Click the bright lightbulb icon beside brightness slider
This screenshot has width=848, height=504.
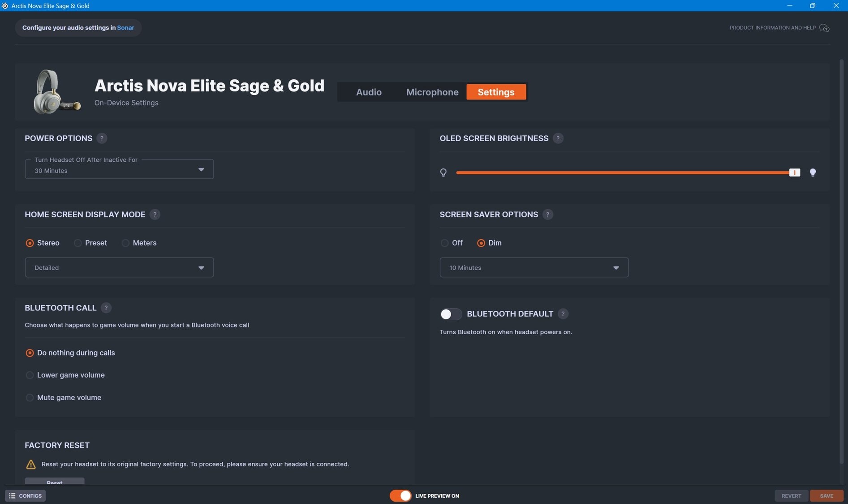(x=813, y=172)
